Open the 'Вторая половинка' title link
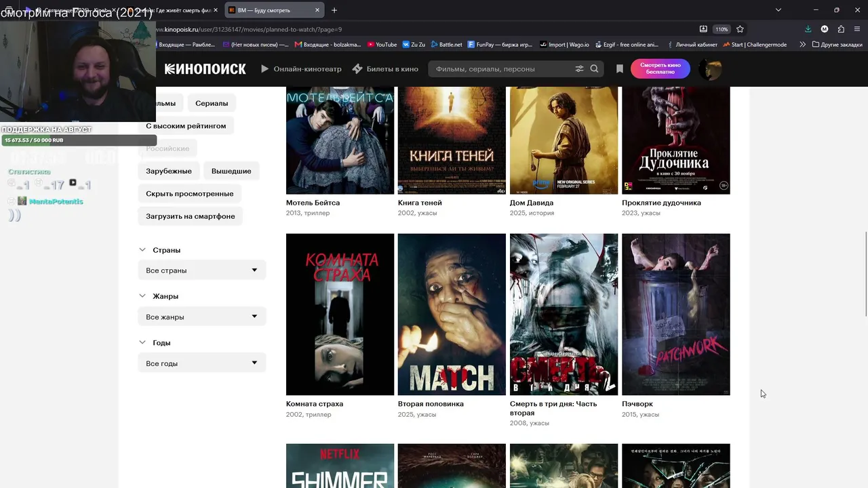This screenshot has height=488, width=868. (431, 404)
